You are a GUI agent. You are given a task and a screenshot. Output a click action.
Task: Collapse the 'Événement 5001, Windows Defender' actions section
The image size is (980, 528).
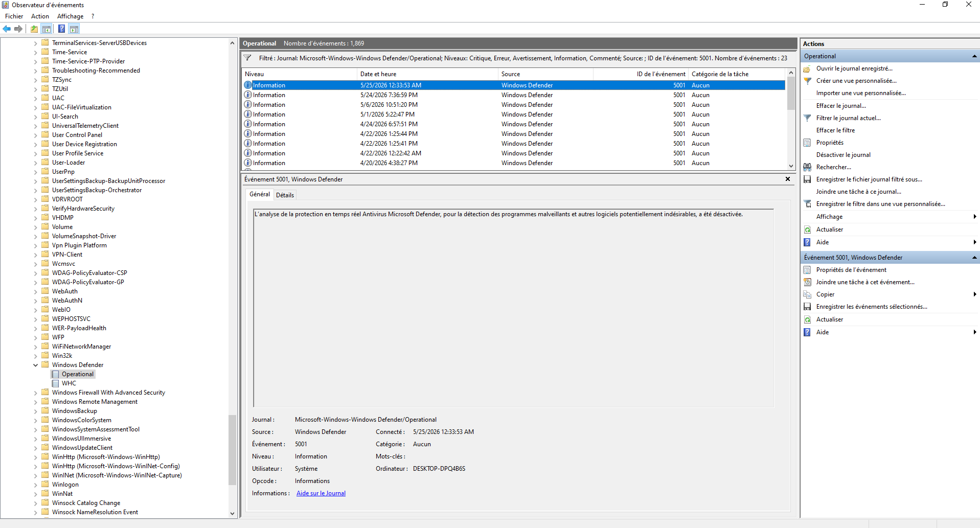(x=974, y=258)
